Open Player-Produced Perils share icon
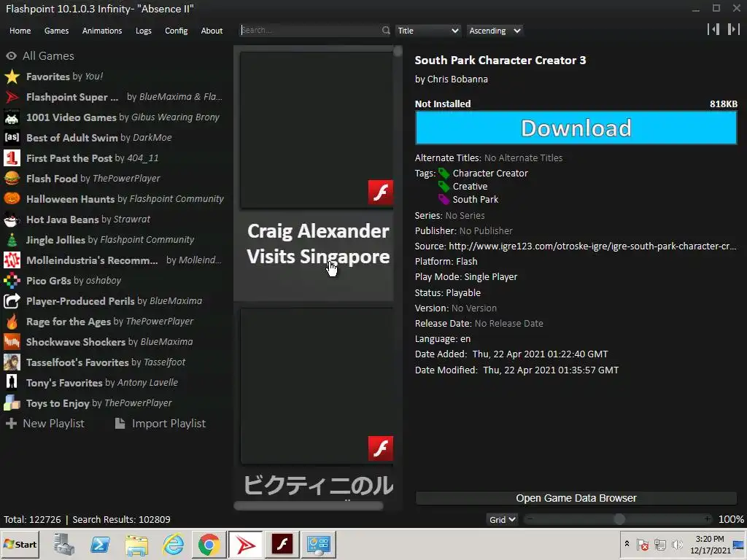 [x=12, y=301]
